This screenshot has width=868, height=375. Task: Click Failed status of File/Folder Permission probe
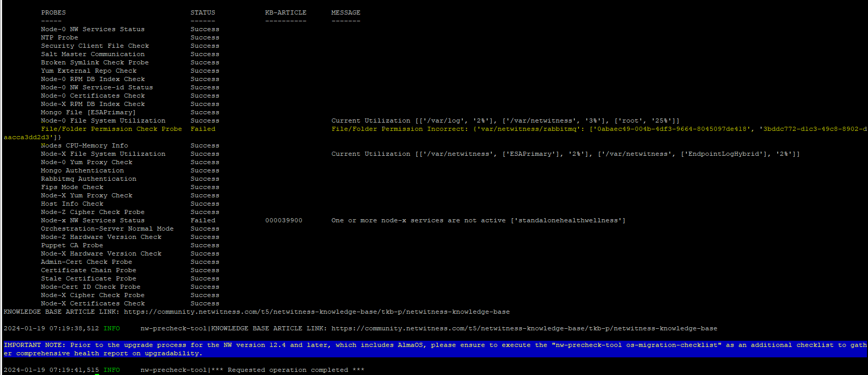pyautogui.click(x=203, y=129)
